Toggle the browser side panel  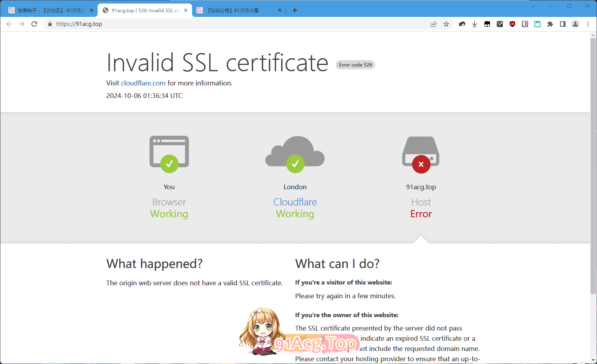[x=563, y=24]
